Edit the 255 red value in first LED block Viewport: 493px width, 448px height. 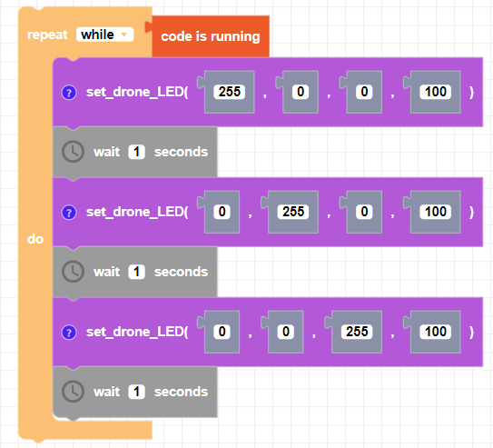(229, 92)
